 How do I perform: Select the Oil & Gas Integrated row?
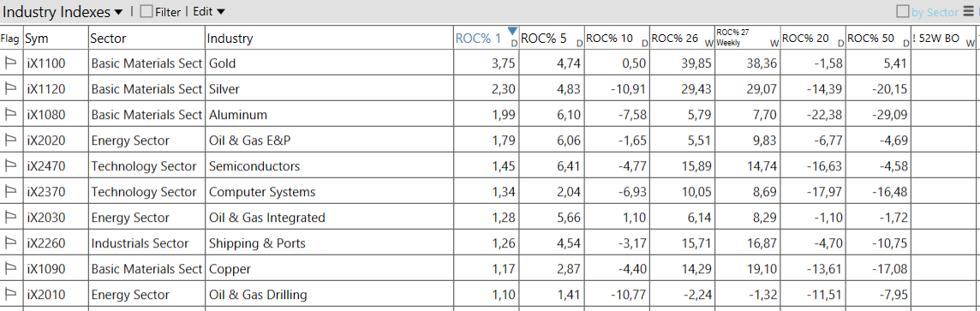tap(487, 218)
